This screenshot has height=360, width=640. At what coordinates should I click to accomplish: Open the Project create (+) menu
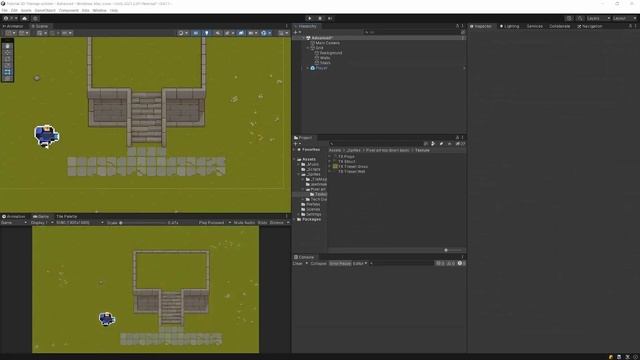tap(297, 144)
